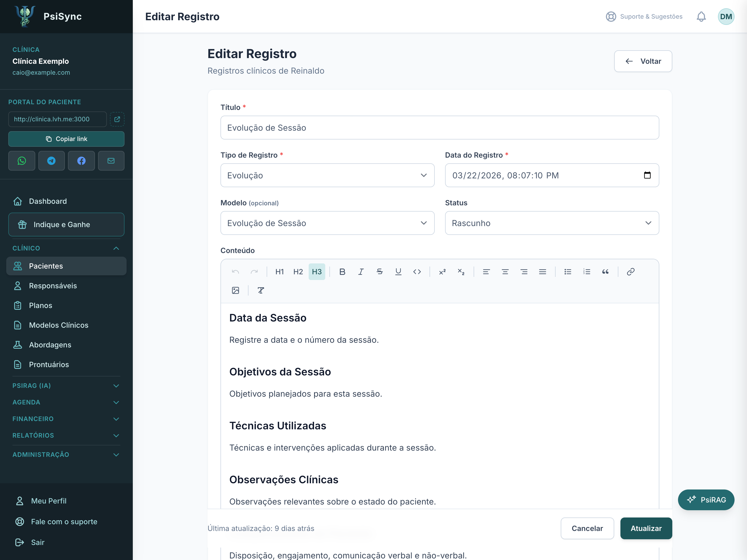
Task: Click the Indique e Ganhe button
Action: tap(66, 225)
